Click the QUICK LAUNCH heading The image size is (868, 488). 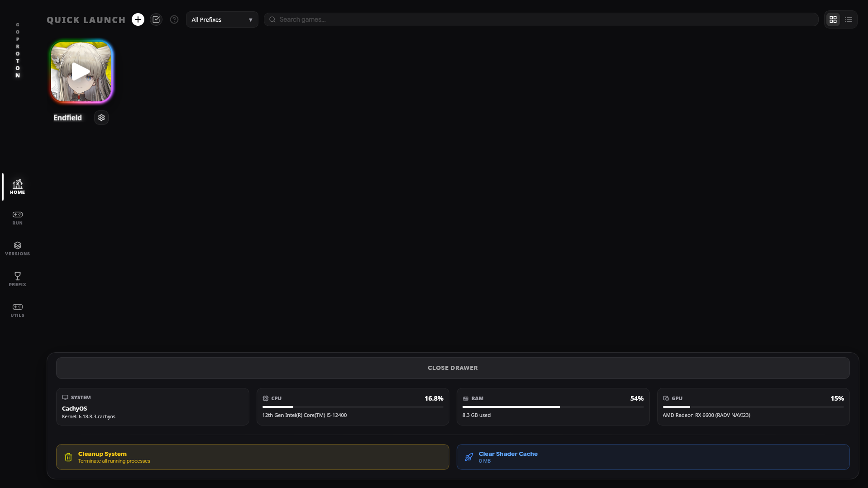tap(86, 20)
